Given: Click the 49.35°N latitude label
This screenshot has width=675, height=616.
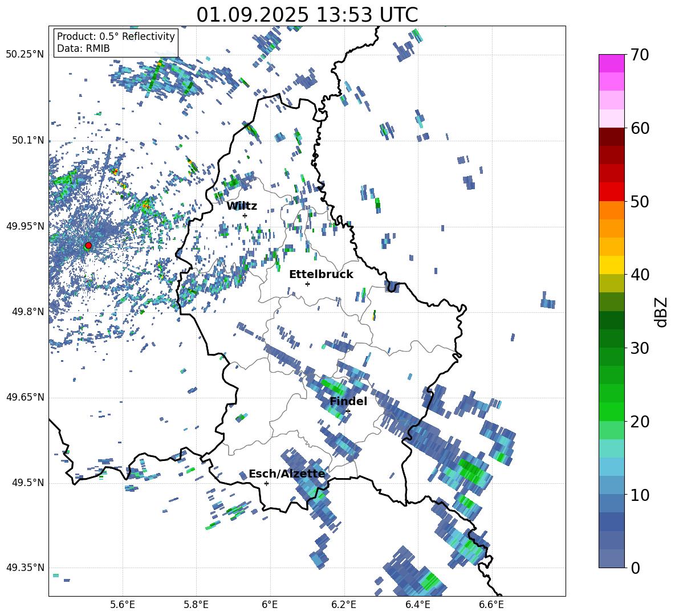Looking at the screenshot, I should pyautogui.click(x=25, y=568).
